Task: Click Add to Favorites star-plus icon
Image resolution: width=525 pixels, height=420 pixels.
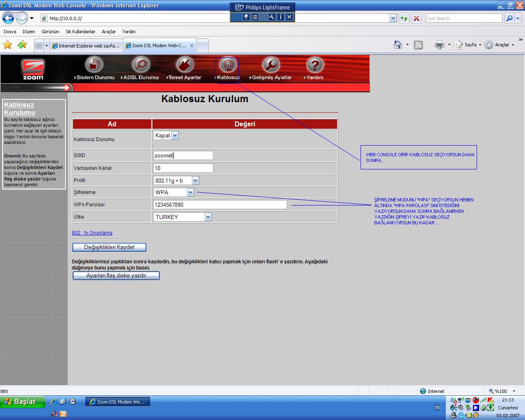Action: click(22, 45)
